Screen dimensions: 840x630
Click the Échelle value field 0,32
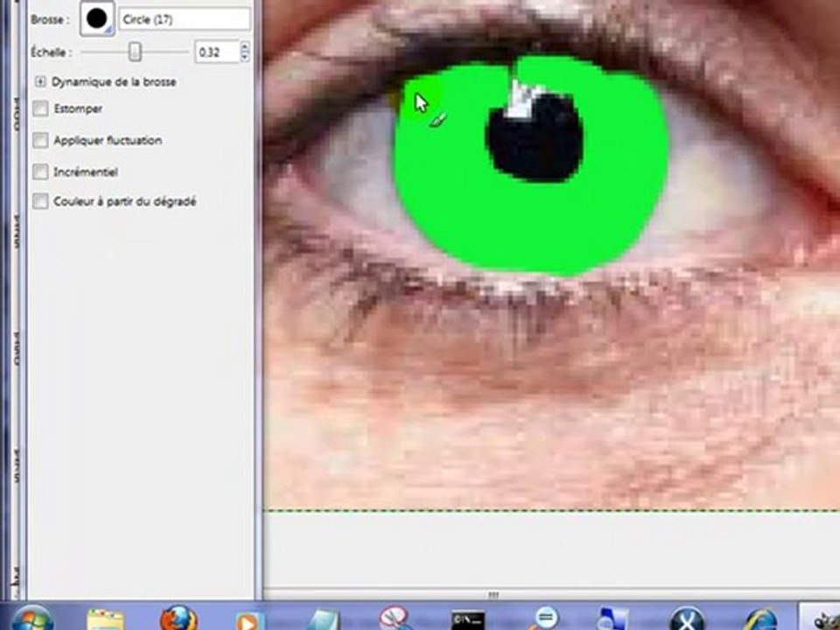(x=217, y=52)
